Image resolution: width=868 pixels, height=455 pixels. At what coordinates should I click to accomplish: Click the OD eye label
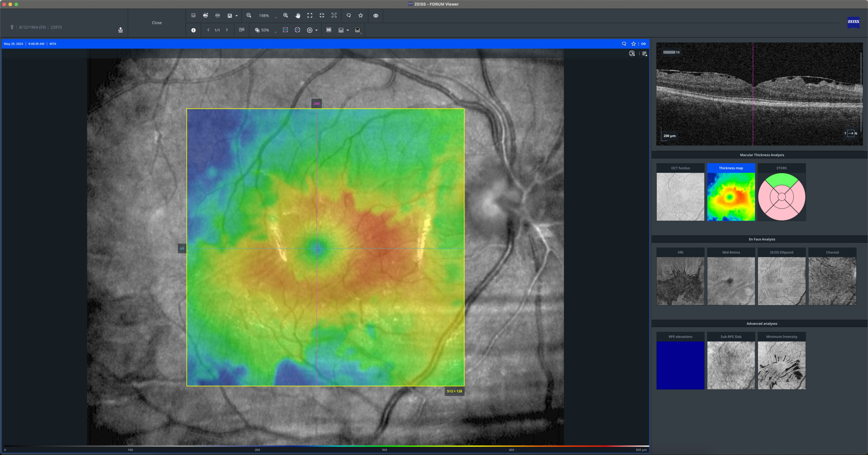[x=644, y=44]
